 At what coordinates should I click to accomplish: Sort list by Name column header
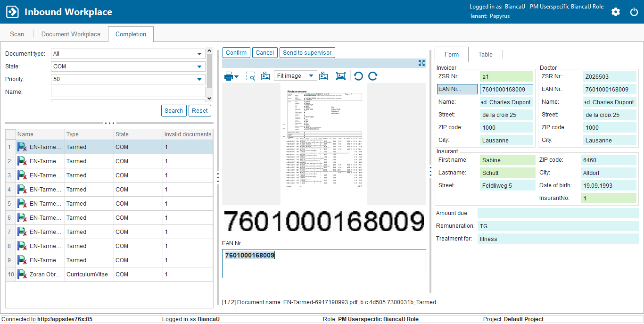click(x=40, y=134)
